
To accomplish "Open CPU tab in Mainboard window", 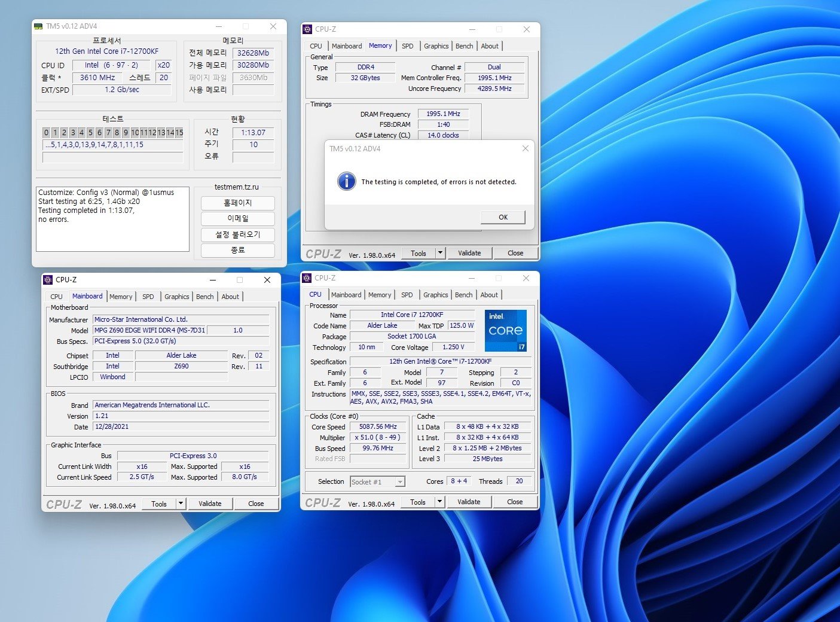I will (x=56, y=297).
